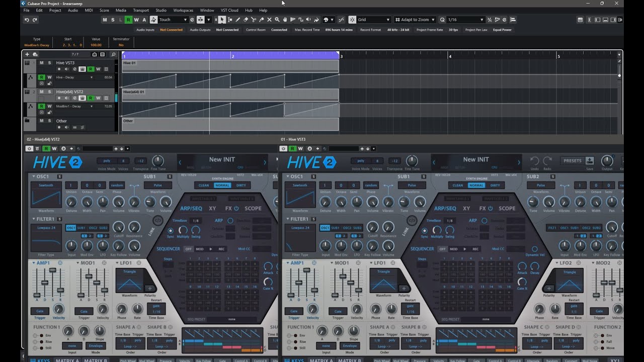Click Cutoff knob in Hive VST2 FILTER1
Screen dimensions: 644x362
click(x=119, y=227)
